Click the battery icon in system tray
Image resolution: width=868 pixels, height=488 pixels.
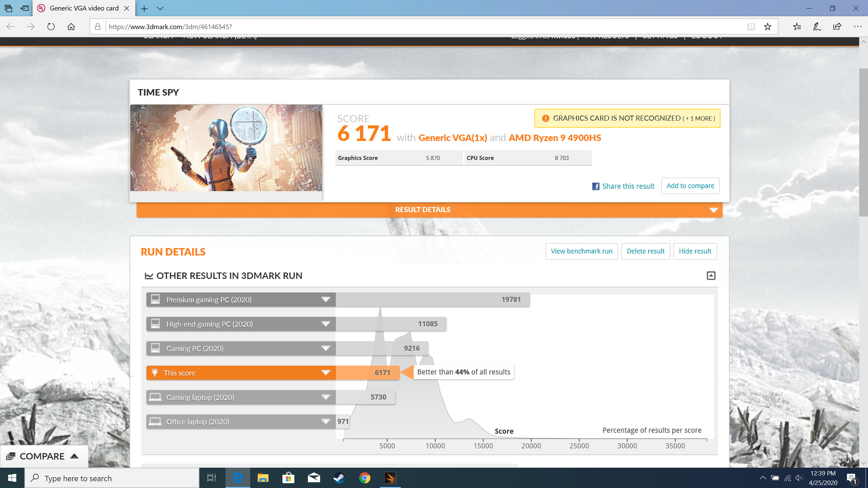pos(775,478)
